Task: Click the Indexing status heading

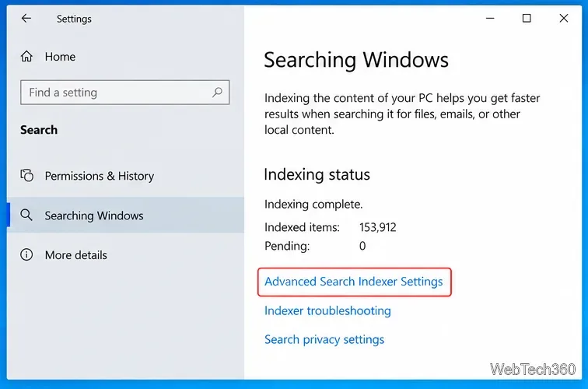Action: tap(317, 175)
